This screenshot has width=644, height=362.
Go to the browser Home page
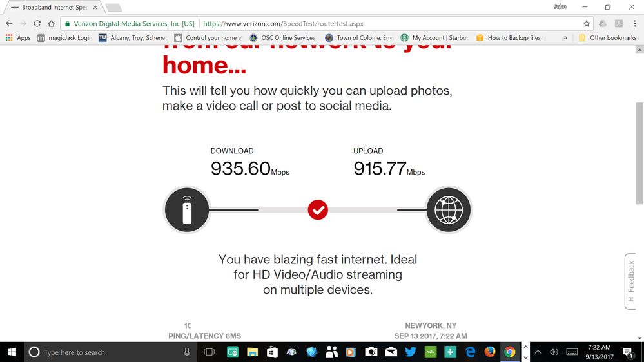[x=51, y=24]
